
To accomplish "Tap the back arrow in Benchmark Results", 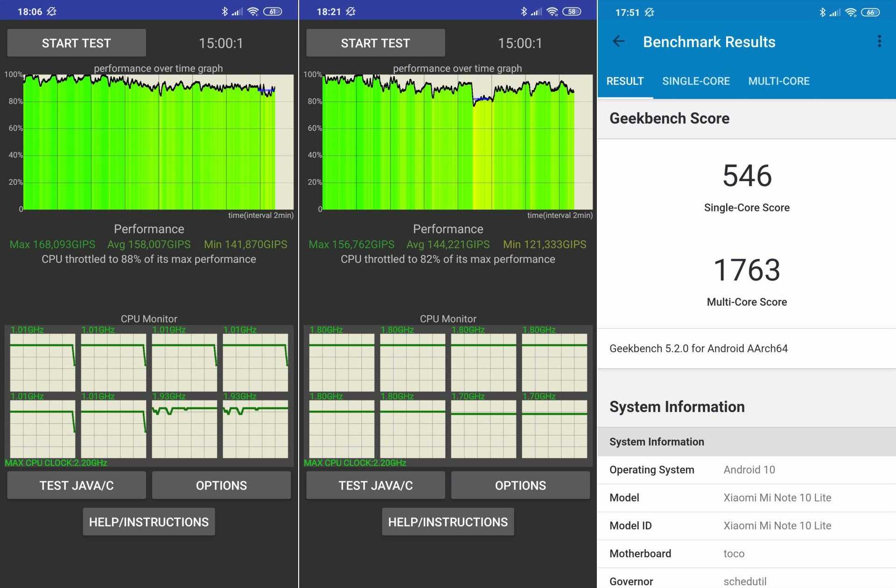I will (x=619, y=42).
